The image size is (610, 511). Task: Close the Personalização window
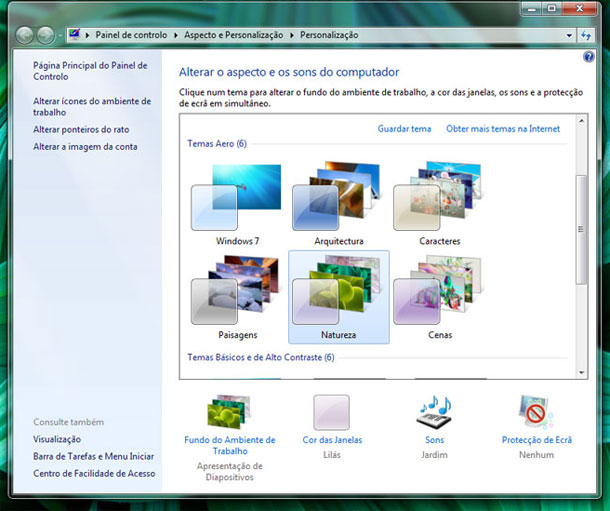coord(579,9)
